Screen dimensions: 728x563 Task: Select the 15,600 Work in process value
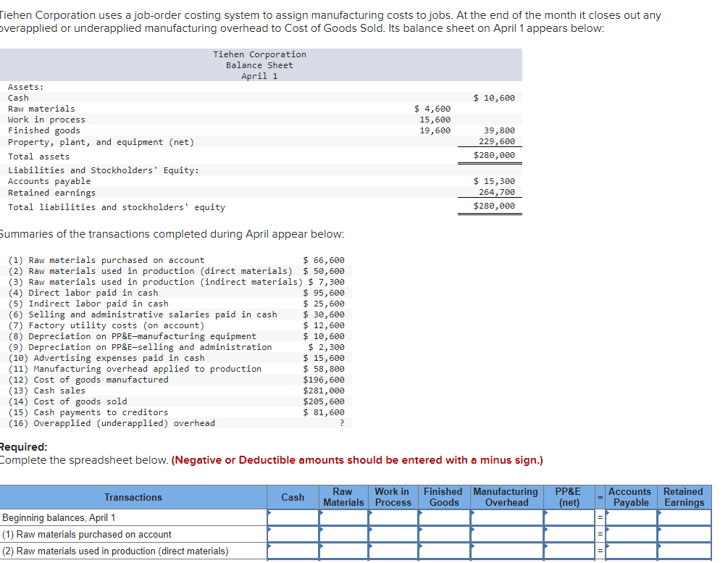click(x=435, y=120)
